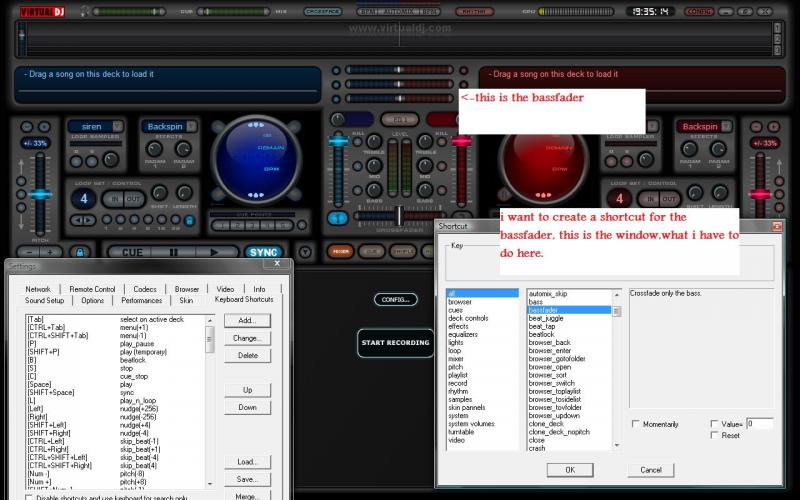This screenshot has width=800, height=500.
Task: Switch to the Sound Setup tab
Action: point(45,300)
